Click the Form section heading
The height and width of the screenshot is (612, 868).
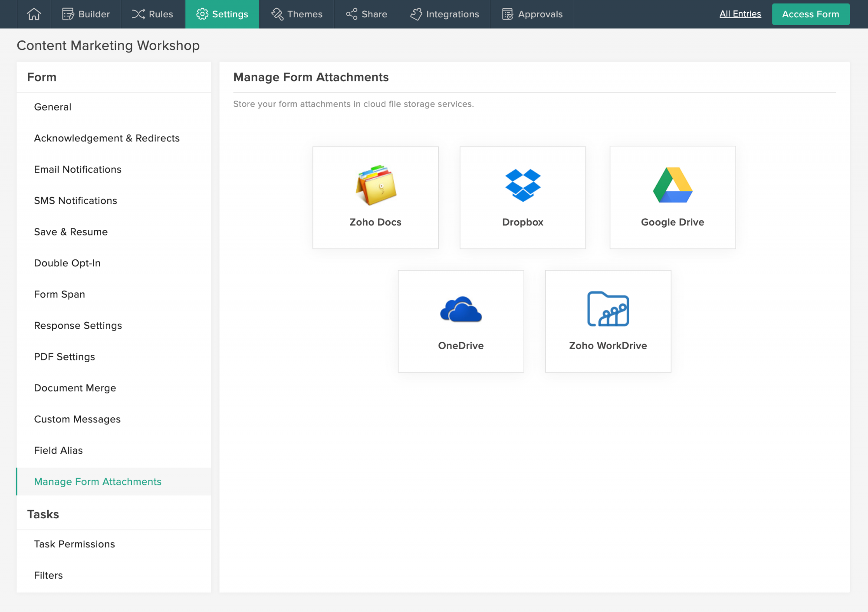[42, 77]
